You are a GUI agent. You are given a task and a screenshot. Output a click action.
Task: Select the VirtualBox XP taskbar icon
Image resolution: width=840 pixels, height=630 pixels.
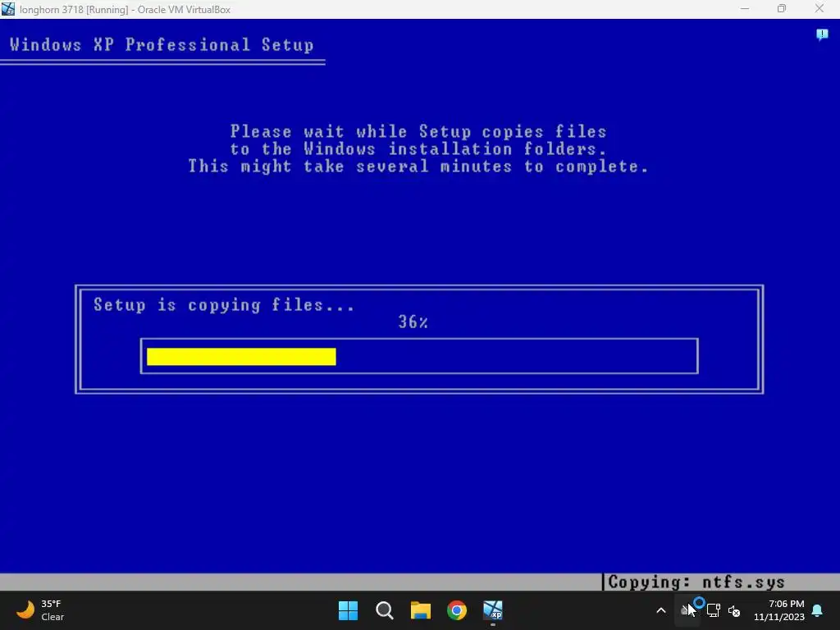click(493, 610)
